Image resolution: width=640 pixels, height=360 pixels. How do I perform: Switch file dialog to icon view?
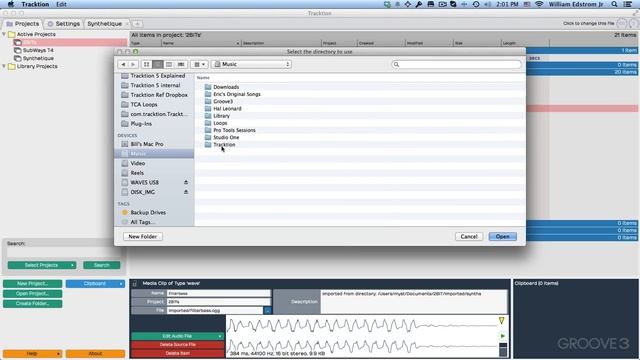[147, 64]
